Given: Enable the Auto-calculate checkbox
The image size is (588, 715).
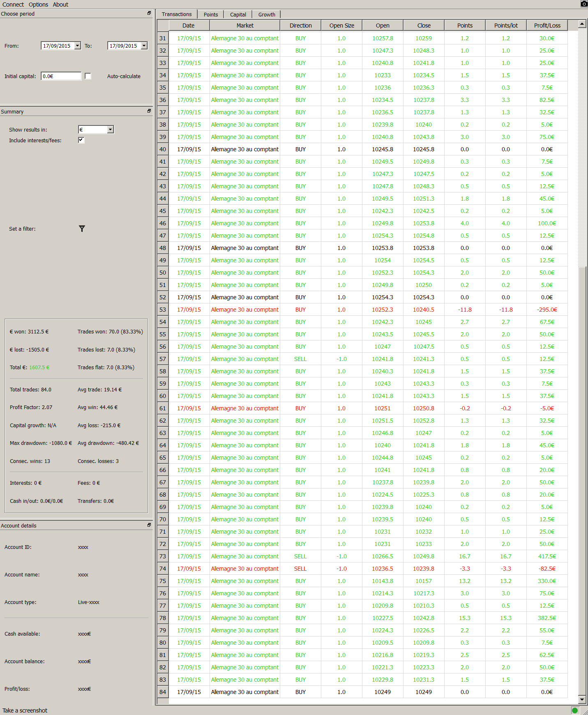Looking at the screenshot, I should 88,76.
